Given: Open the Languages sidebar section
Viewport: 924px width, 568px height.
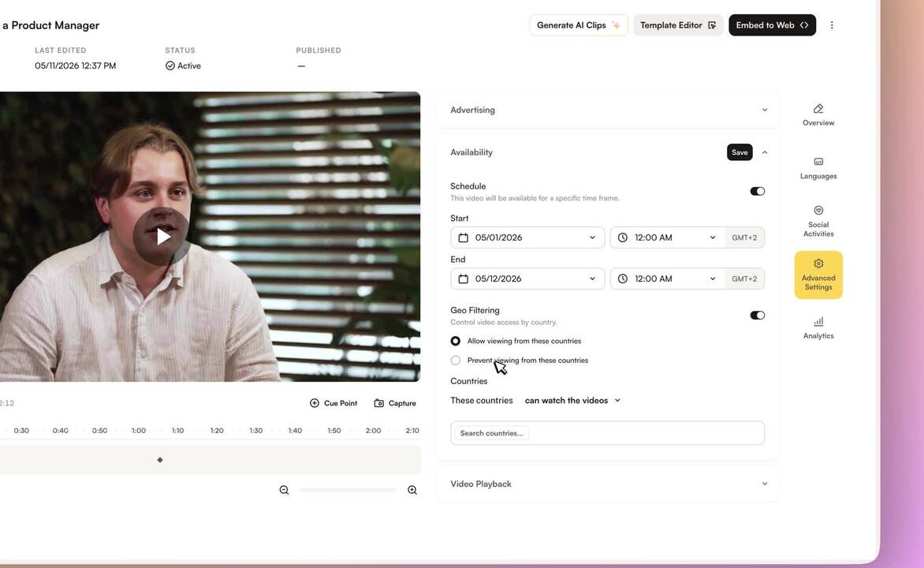Looking at the screenshot, I should click(818, 168).
